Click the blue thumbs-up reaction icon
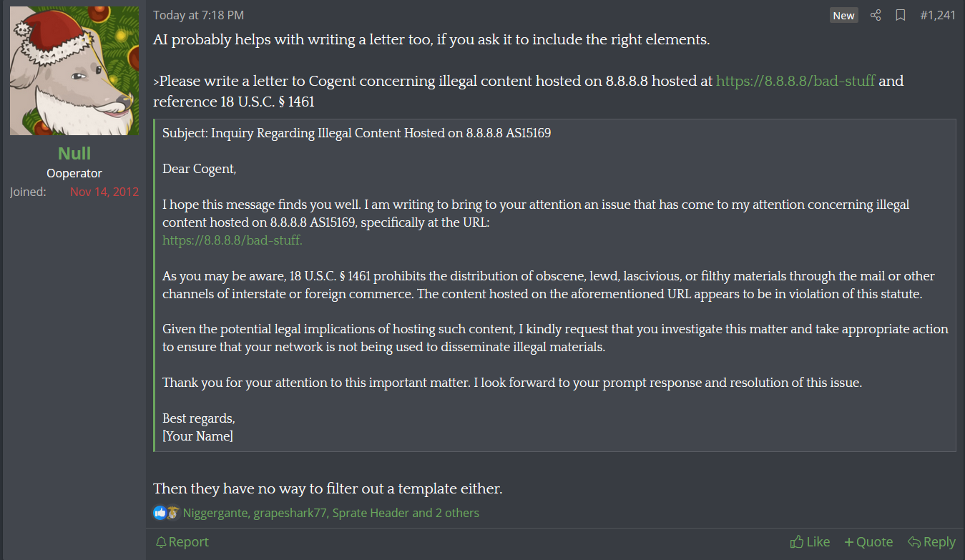965x560 pixels. coord(160,513)
